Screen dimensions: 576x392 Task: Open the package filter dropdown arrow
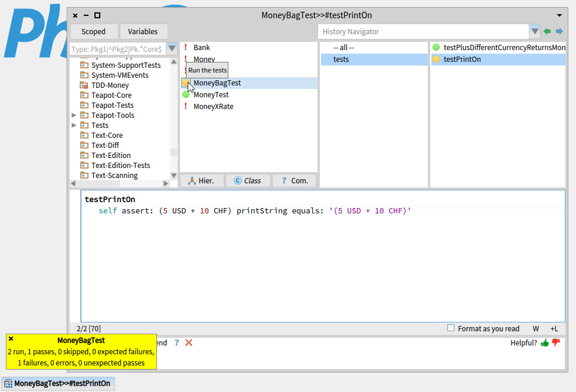coord(172,48)
